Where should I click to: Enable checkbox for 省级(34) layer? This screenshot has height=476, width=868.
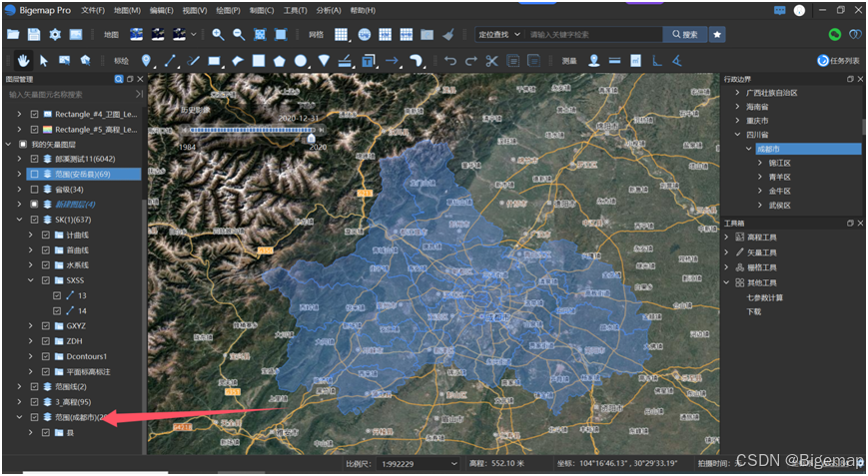(x=34, y=189)
